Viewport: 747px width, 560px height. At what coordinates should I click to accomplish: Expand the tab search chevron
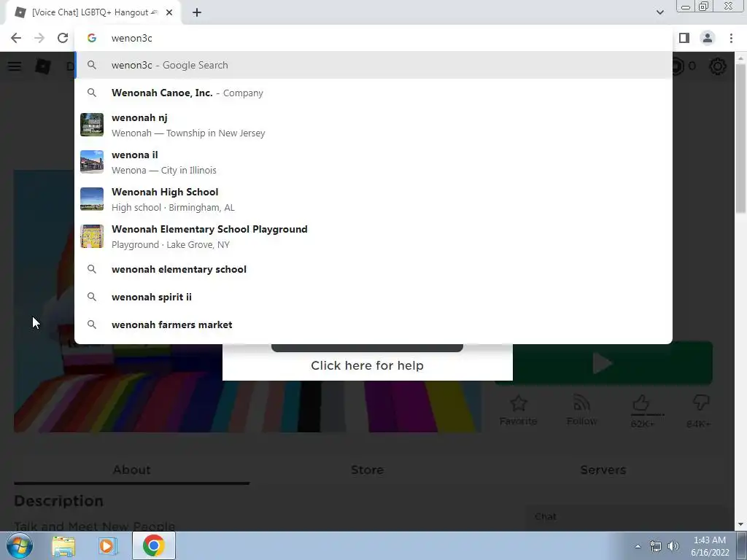click(659, 12)
